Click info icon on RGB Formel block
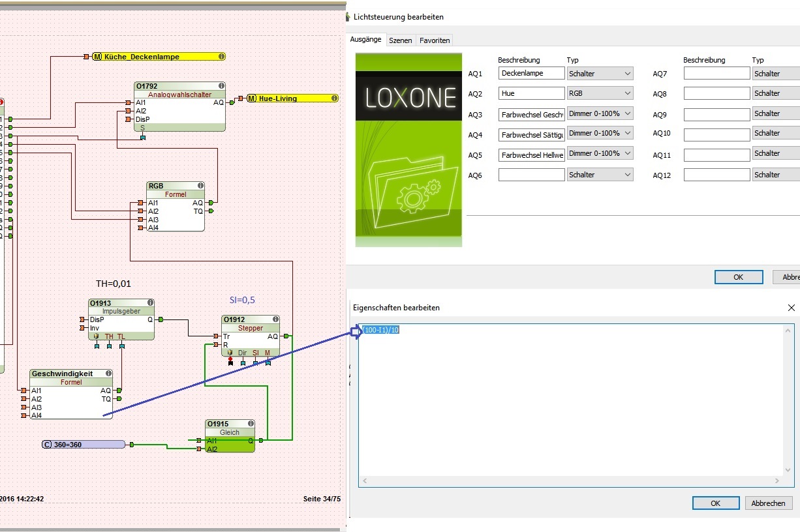 [200, 186]
